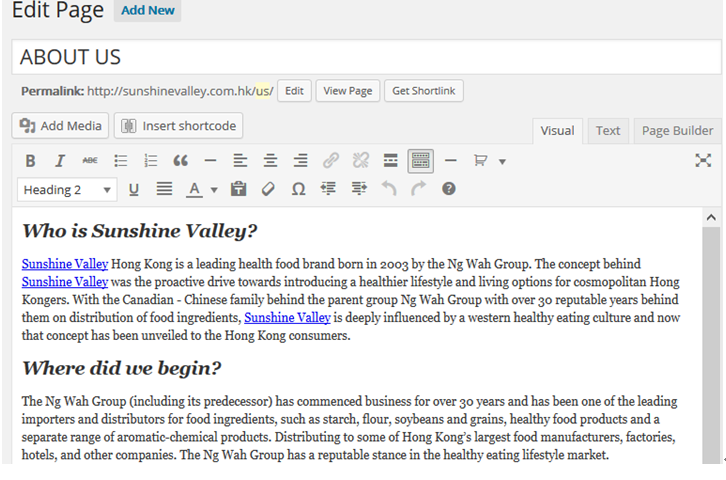Insert Read More tag
Screen dimensions: 726x480
[x=391, y=161]
